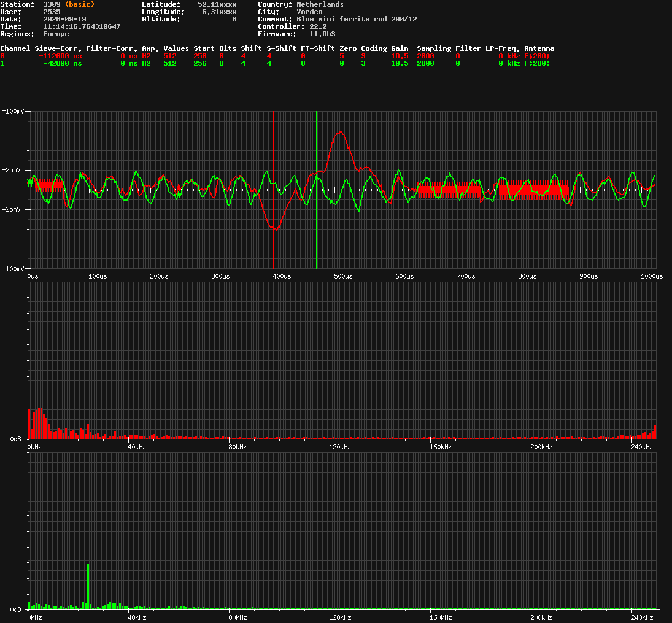Click the red sieve correction "-112000 ns"
The width and height of the screenshot is (672, 623).
click(60, 56)
